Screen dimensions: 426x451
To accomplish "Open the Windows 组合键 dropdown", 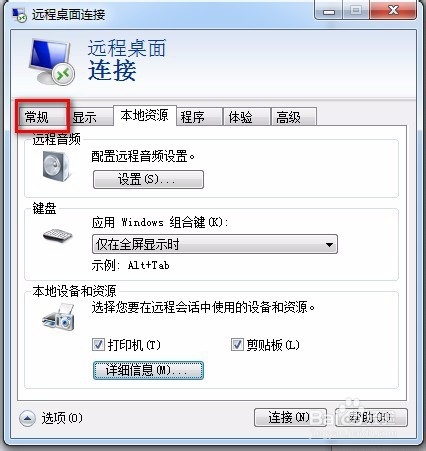I will click(215, 244).
